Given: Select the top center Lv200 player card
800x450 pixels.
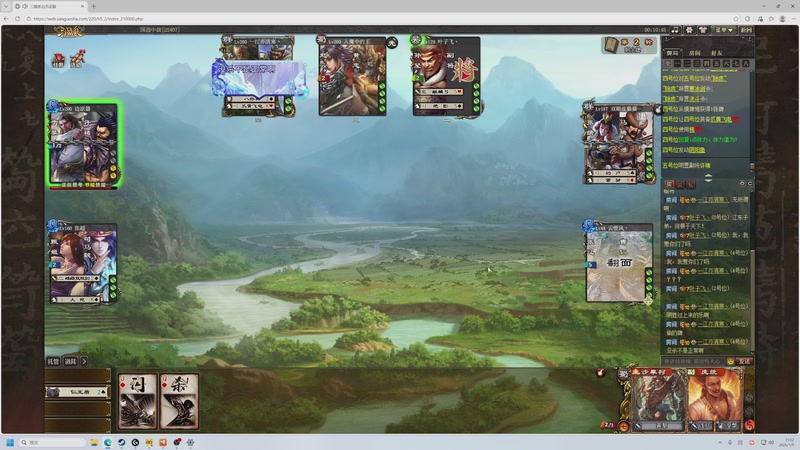Looking at the screenshot, I should pos(352,77).
